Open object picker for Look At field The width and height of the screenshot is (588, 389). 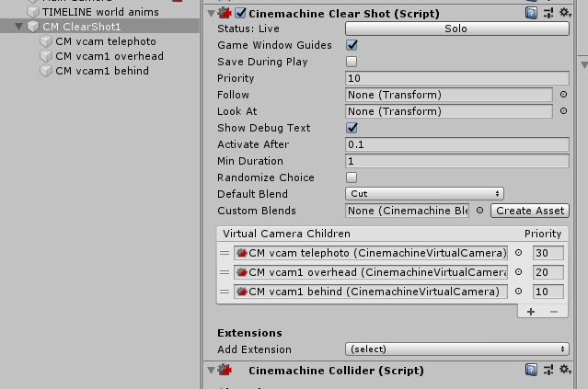tap(563, 111)
